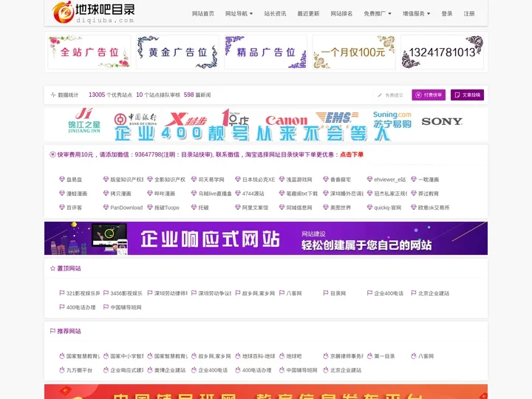Click the 企业400靓号 brands banner
532x399 pixels.
click(x=266, y=125)
